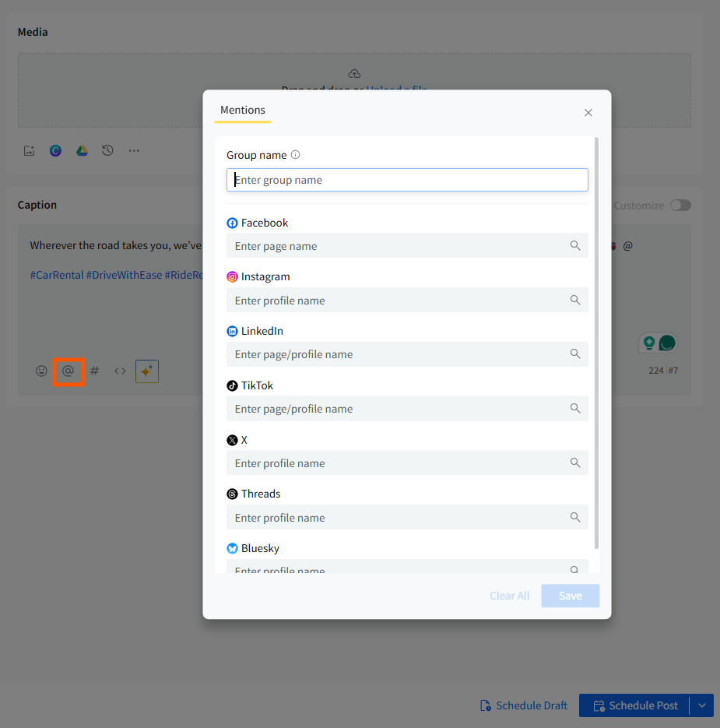Click the TikTok search magnifier icon

coord(575,408)
